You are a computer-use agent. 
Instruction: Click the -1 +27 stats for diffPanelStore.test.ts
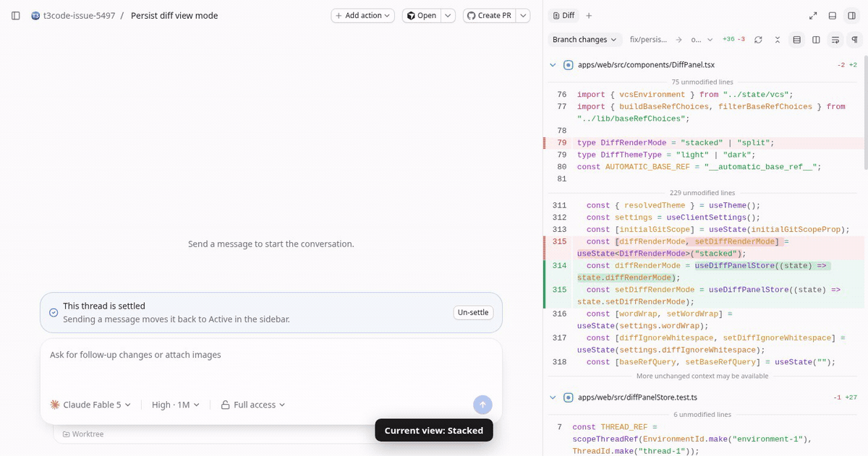point(846,397)
